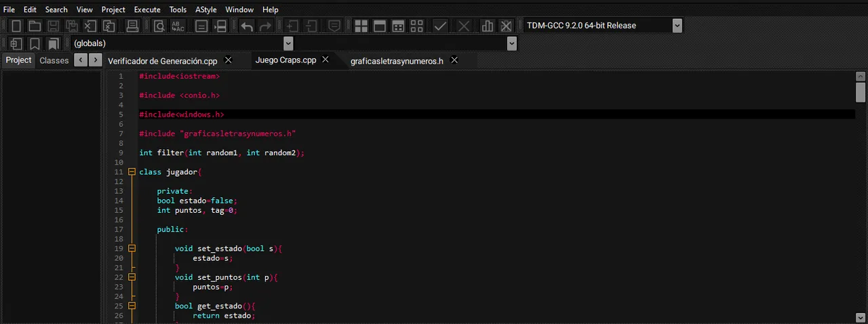Viewport: 868px width, 324px height.
Task: Open the Project menu
Action: (x=113, y=9)
